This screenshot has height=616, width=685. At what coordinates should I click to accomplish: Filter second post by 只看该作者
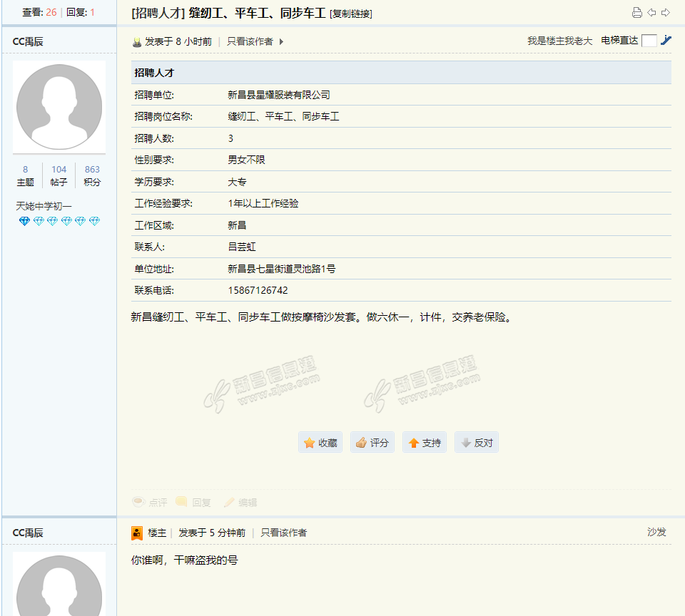pyautogui.click(x=283, y=533)
